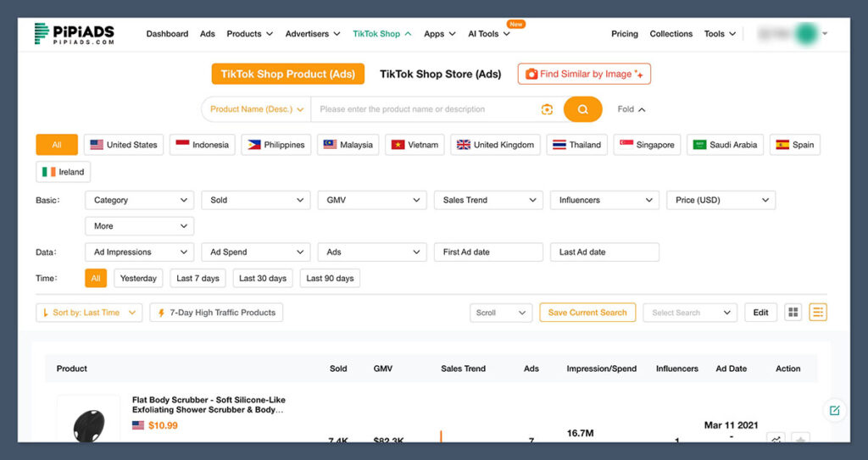Click the floating edit note icon
Viewport: 868px width, 460px height.
(x=835, y=410)
